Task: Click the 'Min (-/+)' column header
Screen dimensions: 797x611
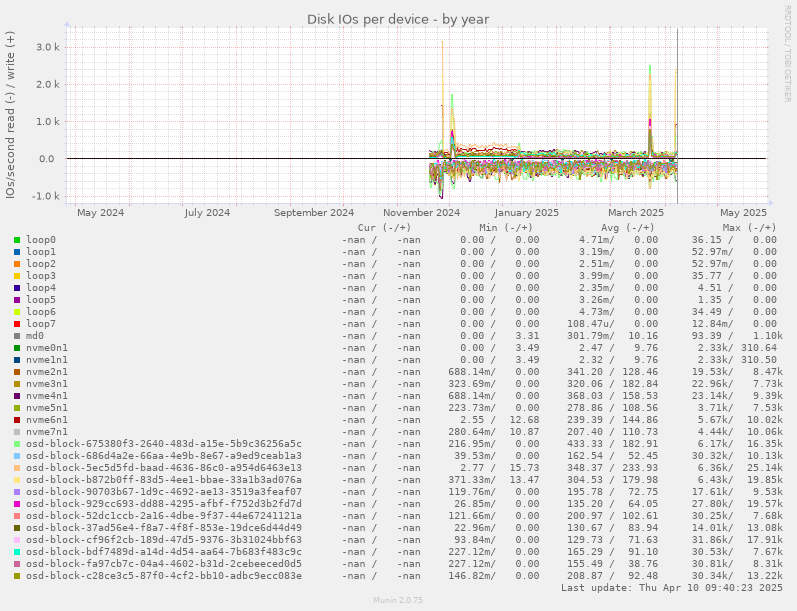Action: (x=506, y=228)
